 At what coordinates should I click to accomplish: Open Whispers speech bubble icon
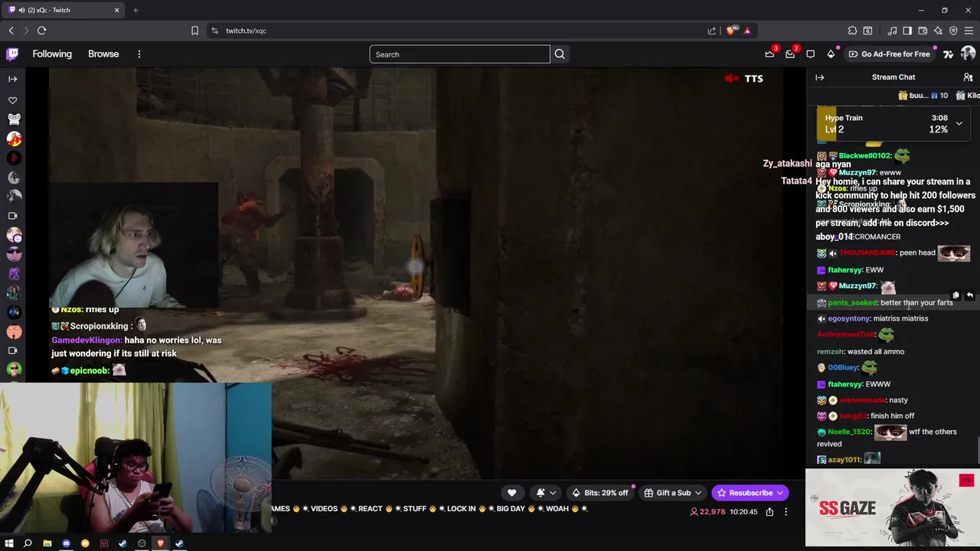(x=810, y=54)
